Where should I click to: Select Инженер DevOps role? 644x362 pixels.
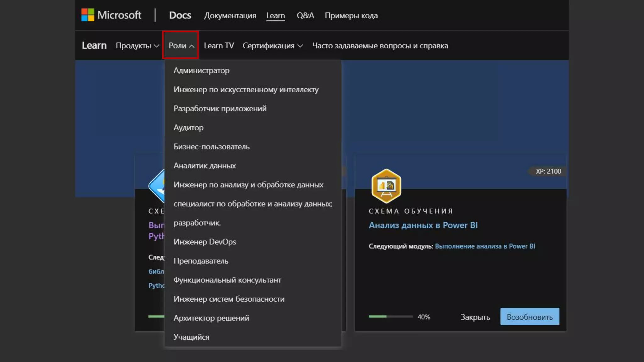[x=205, y=242]
